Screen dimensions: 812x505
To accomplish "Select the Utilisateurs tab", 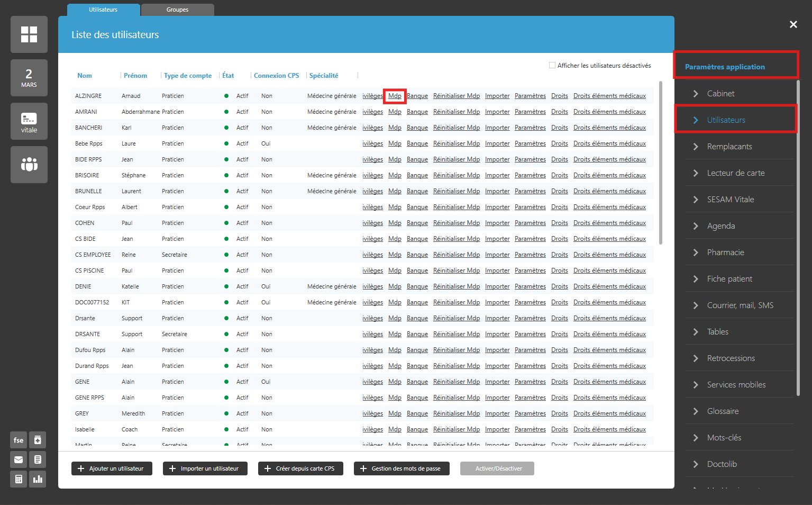I will (103, 10).
